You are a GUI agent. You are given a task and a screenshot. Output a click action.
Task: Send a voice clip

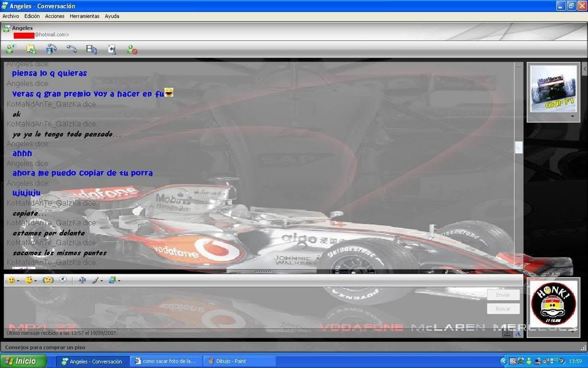click(x=63, y=280)
